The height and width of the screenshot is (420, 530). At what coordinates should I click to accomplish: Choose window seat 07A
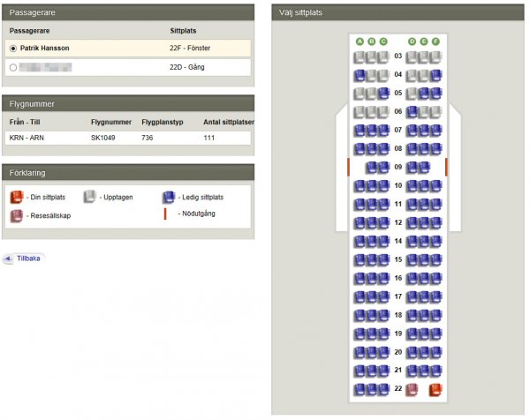[x=360, y=130]
